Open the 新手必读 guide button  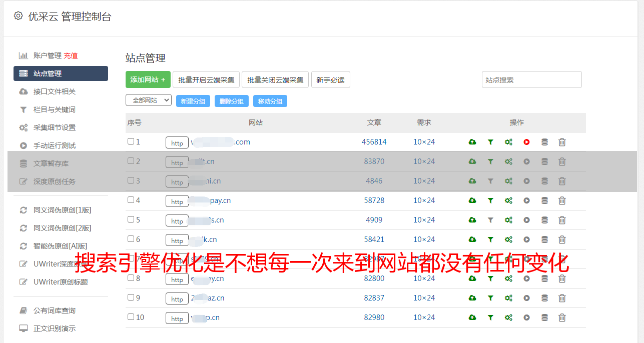pyautogui.click(x=330, y=79)
